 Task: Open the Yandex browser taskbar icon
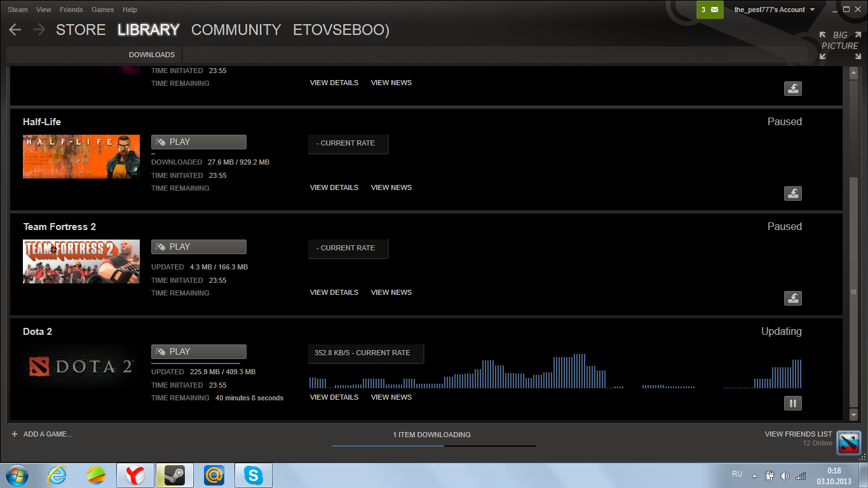pos(135,475)
